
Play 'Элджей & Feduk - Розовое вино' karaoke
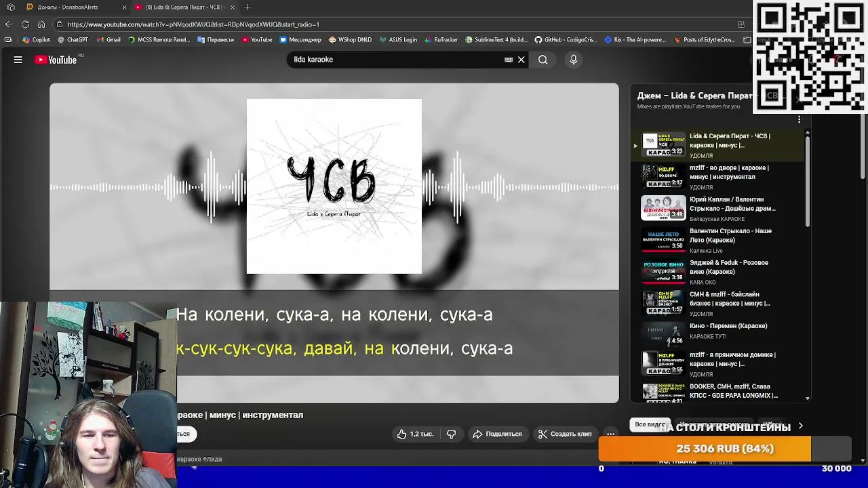tap(722, 272)
